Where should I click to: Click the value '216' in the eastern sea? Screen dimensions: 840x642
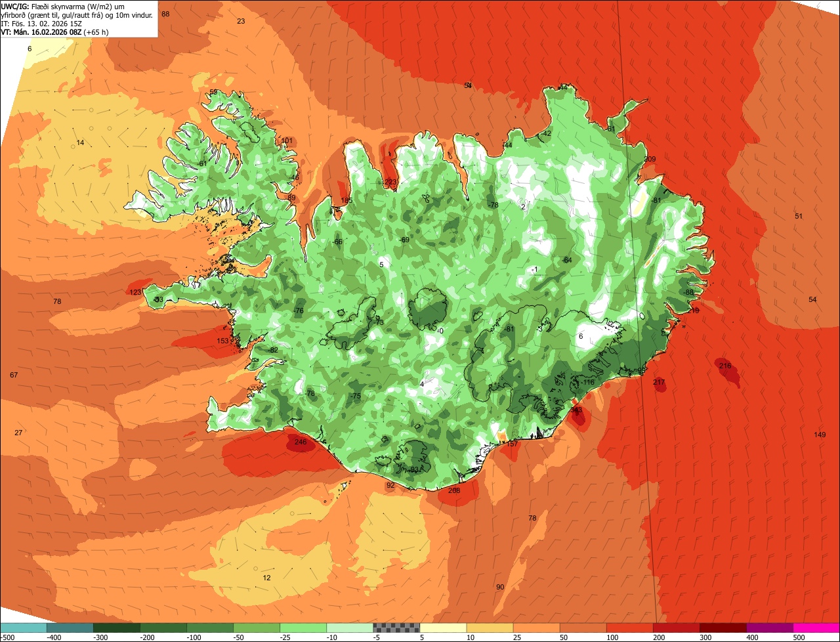[x=724, y=366]
